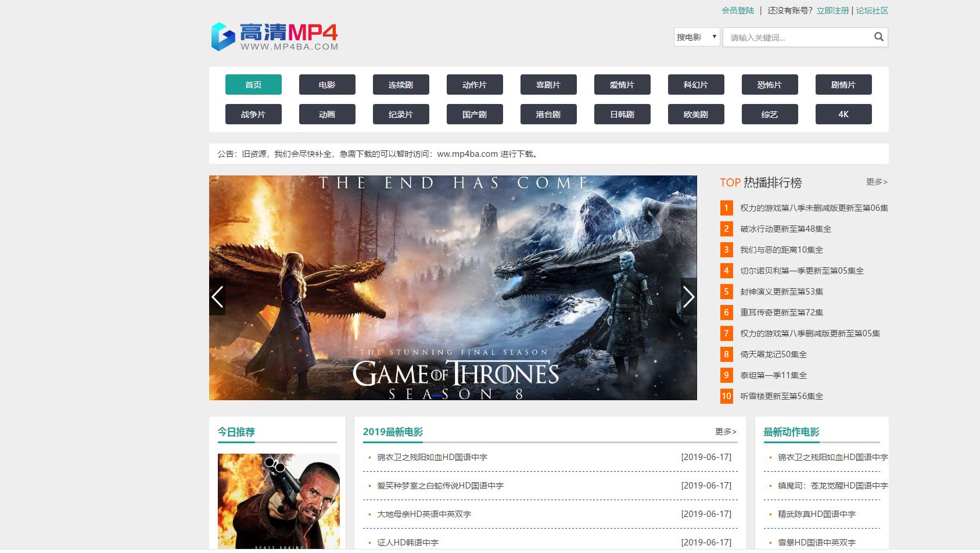Open 听雪楼更新至第56集全 ranking entry

(781, 396)
